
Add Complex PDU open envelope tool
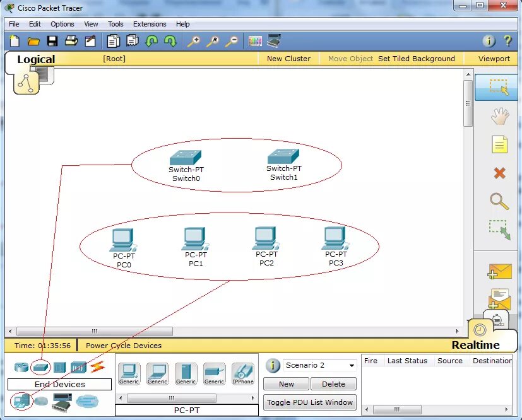(x=499, y=300)
